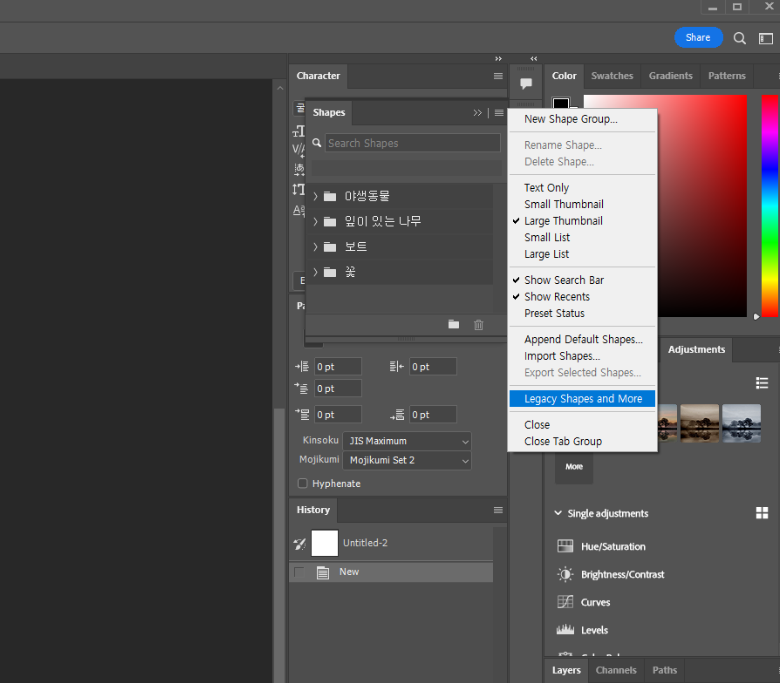Select Text Only view option
Screen dimensions: 780x683
coord(582,188)
